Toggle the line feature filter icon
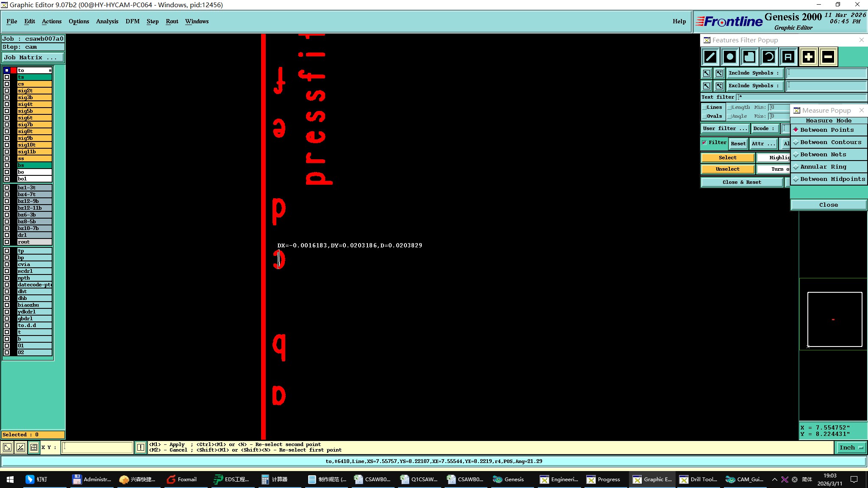 (710, 57)
